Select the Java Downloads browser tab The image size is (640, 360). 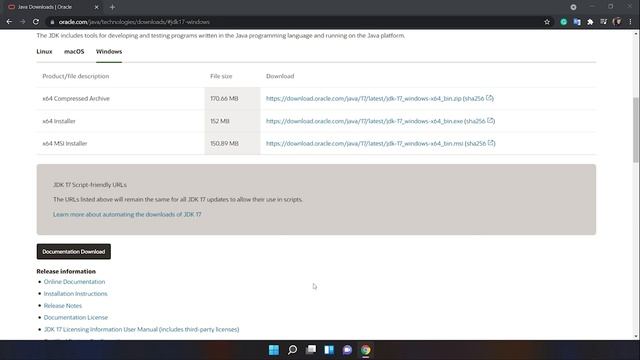53,7
